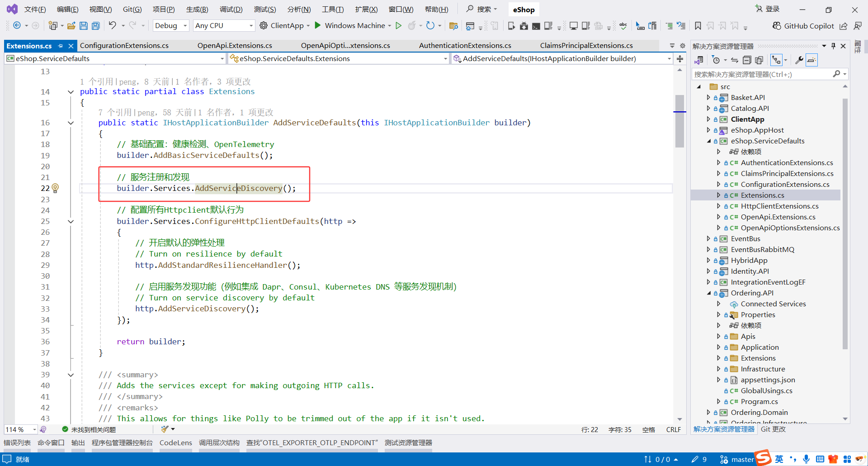Viewport: 868px width, 466px height.
Task: Toggle the pin on the Extensions.cs tab
Action: tap(61, 46)
